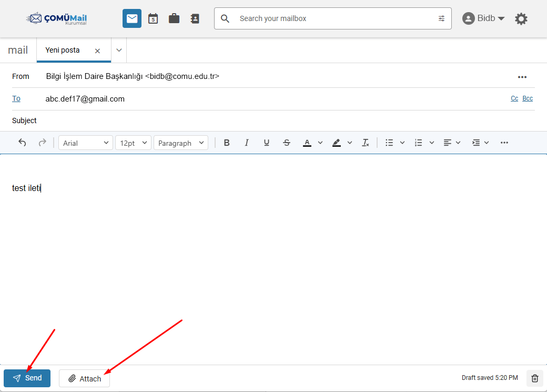Image resolution: width=547 pixels, height=392 pixels.
Task: Click the ÇOMÜMail Kurumsal logo
Action: [x=56, y=18]
